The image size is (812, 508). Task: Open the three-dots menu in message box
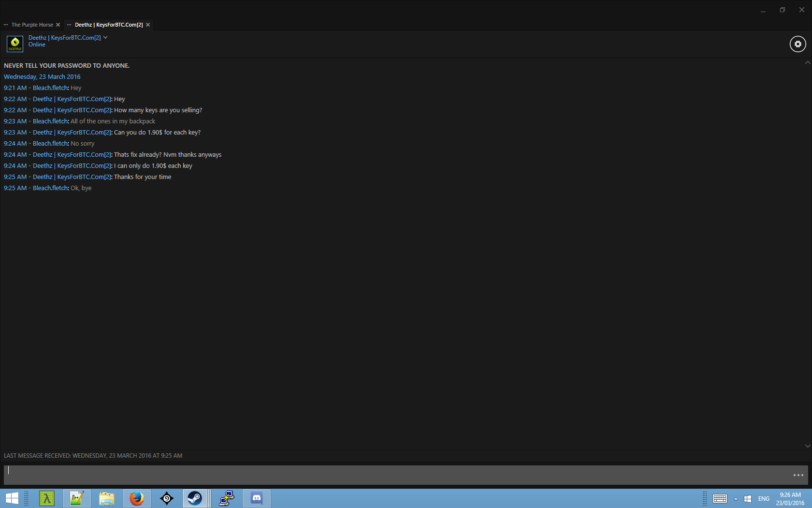click(x=798, y=475)
